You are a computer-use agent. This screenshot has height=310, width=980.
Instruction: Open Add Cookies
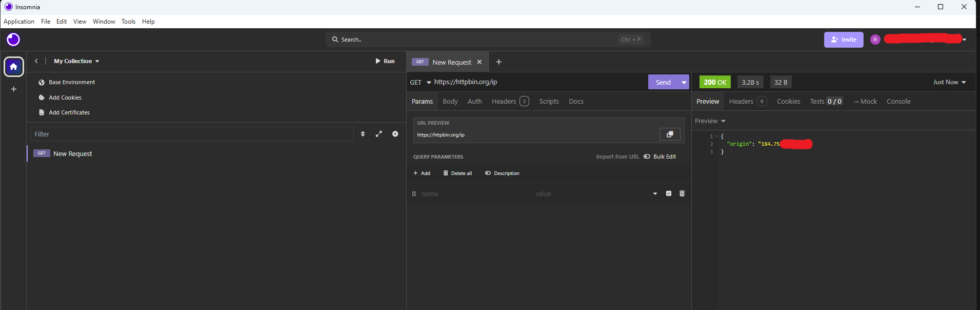(x=60, y=98)
